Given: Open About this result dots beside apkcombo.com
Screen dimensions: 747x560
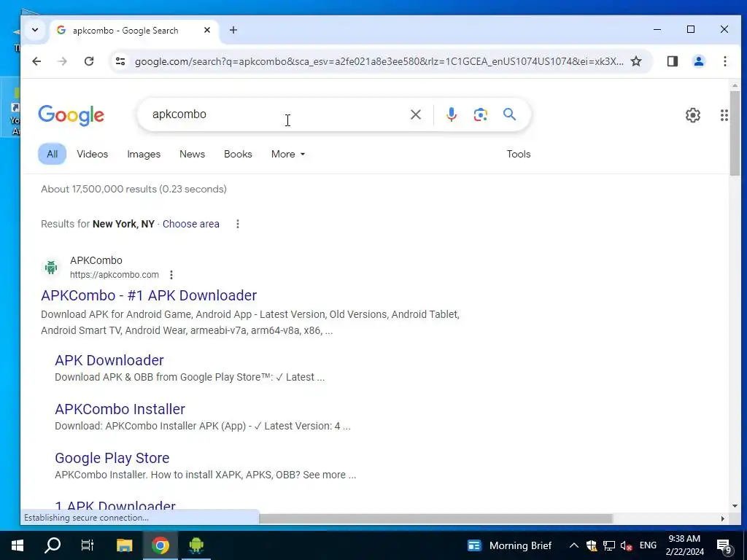Looking at the screenshot, I should pyautogui.click(x=171, y=275).
